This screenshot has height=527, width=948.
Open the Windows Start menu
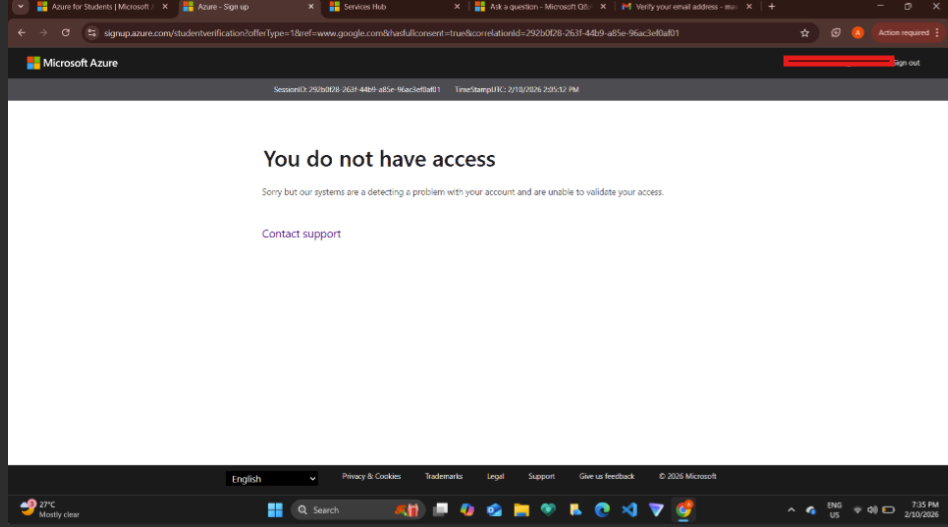275,510
